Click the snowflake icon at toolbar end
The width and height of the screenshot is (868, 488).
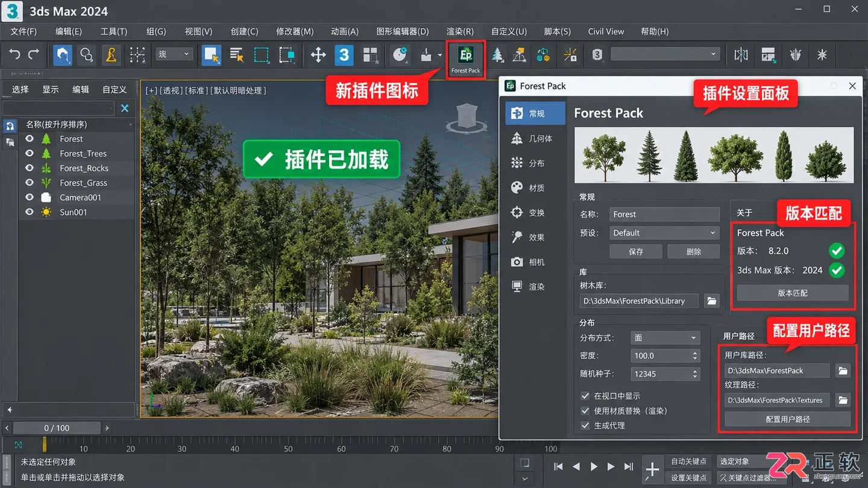tap(822, 55)
